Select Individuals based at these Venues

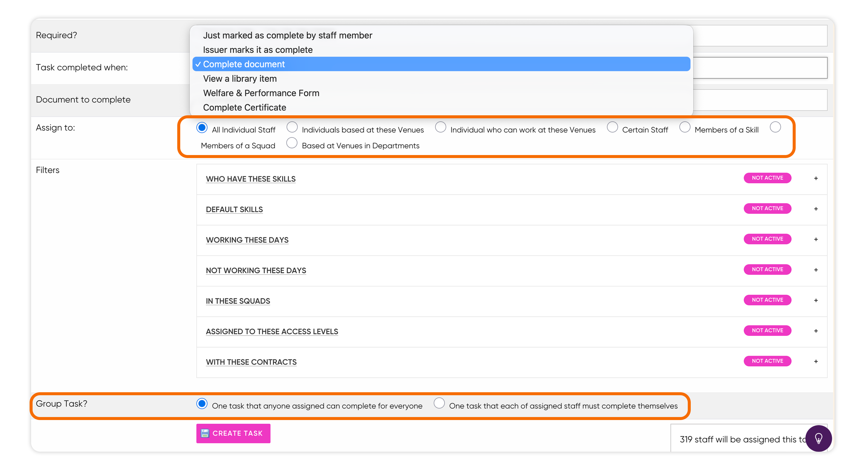coord(292,127)
